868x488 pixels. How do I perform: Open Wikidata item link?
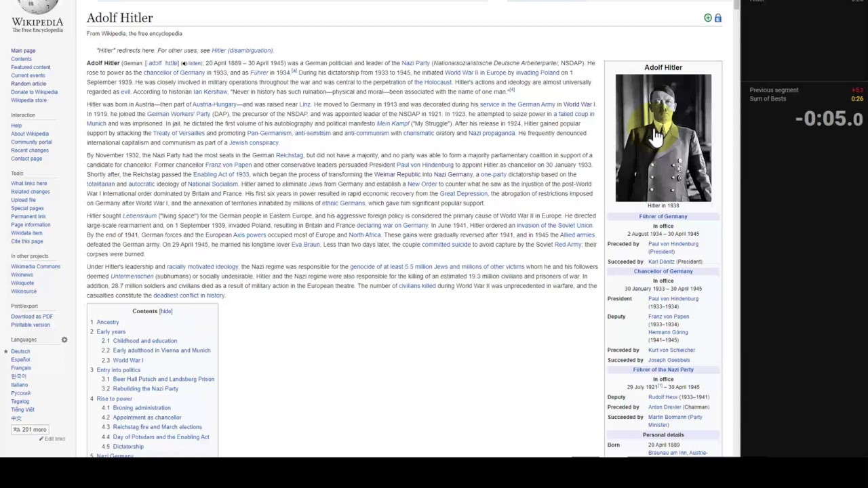[26, 233]
